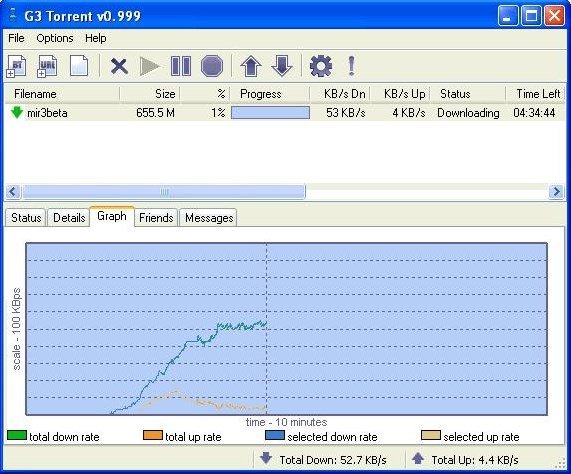Image resolution: width=571 pixels, height=474 pixels.
Task: Click the Status column header
Action: (468, 94)
